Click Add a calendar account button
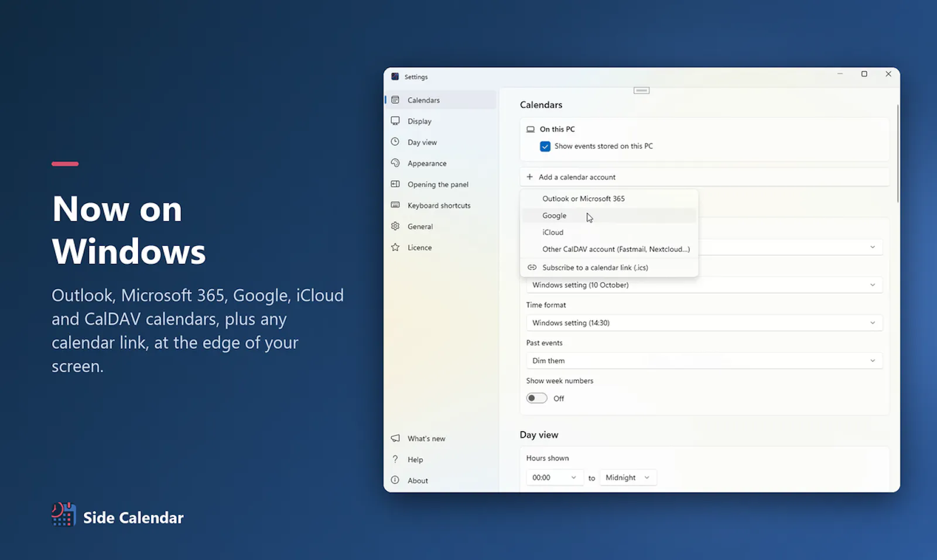Screen dimensions: 937x560 (x=704, y=177)
